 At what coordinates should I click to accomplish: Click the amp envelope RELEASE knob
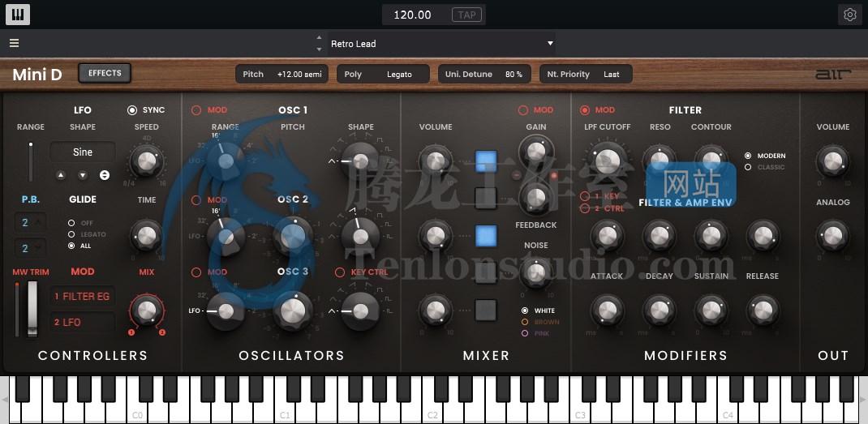tap(763, 310)
